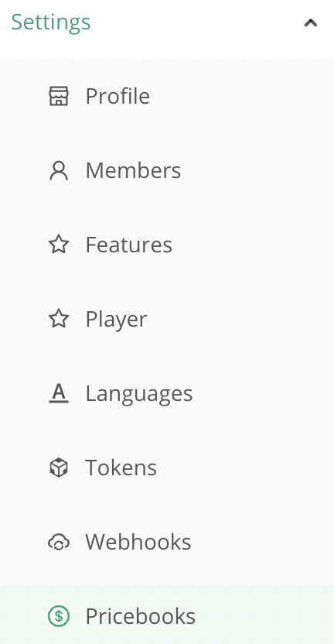Open the Languages text label

pyautogui.click(x=139, y=394)
